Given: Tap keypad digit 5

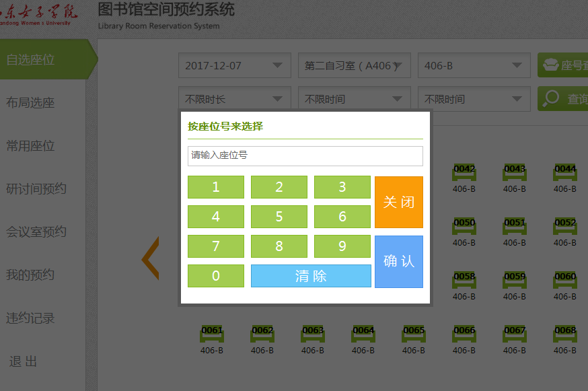Looking at the screenshot, I should coord(279,217).
